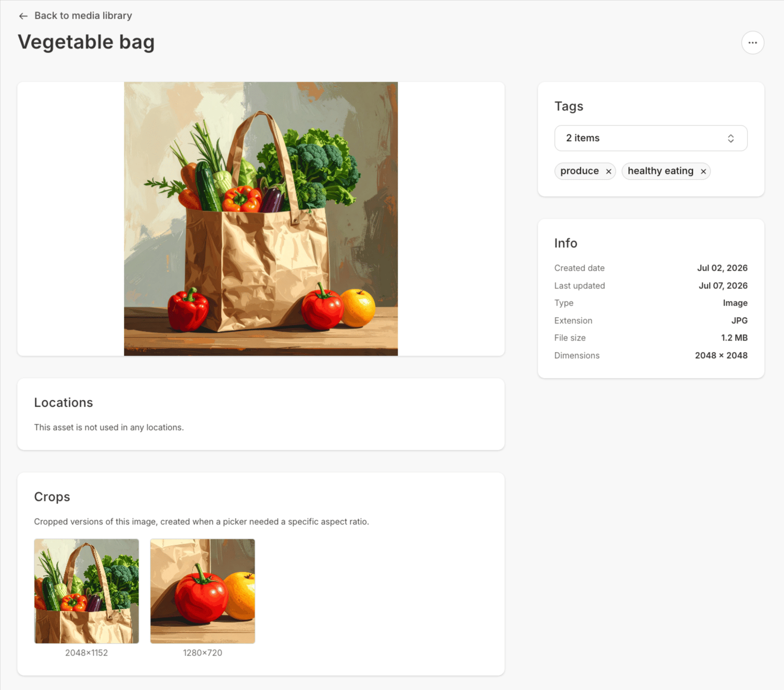
Task: Remove the produce tag
Action: 608,171
